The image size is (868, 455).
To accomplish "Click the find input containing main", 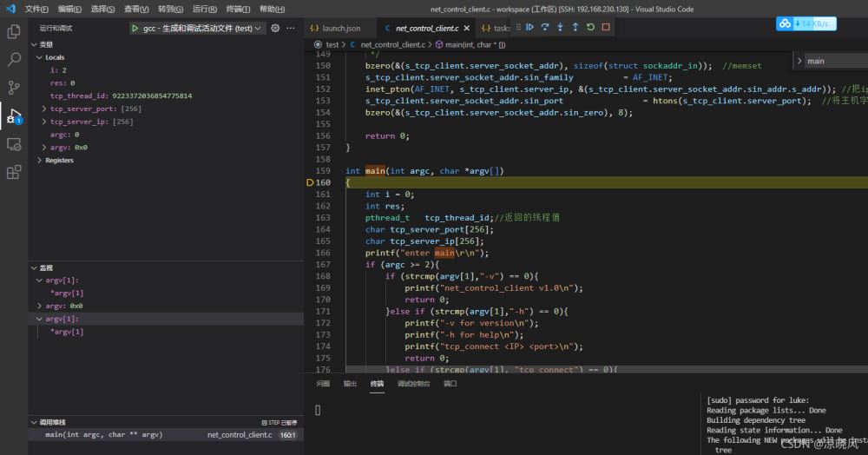I will pos(837,61).
